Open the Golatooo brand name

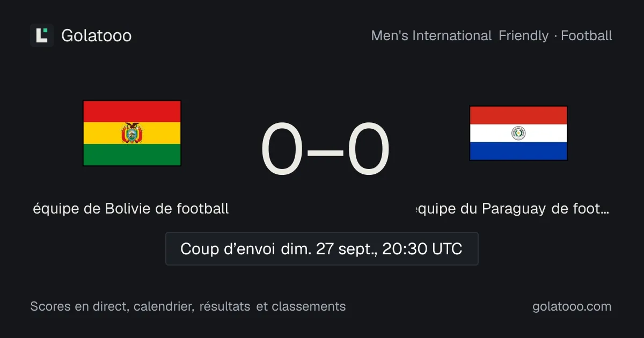coord(97,36)
